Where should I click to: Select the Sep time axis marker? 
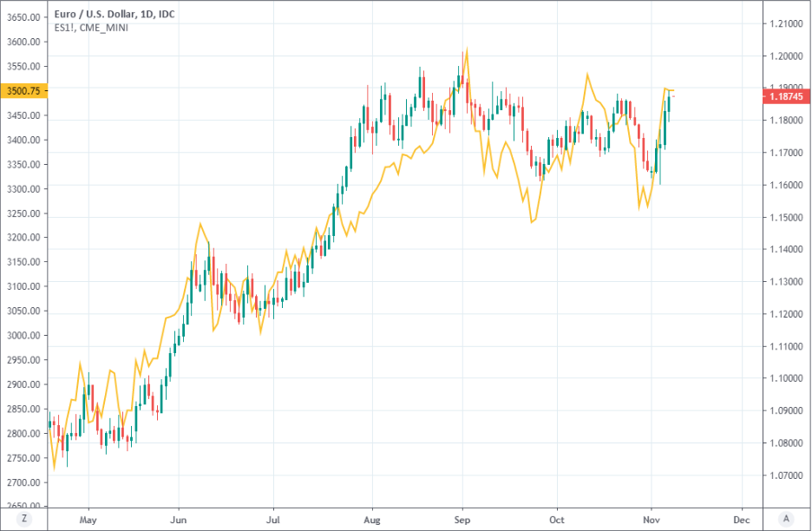pyautogui.click(x=462, y=519)
